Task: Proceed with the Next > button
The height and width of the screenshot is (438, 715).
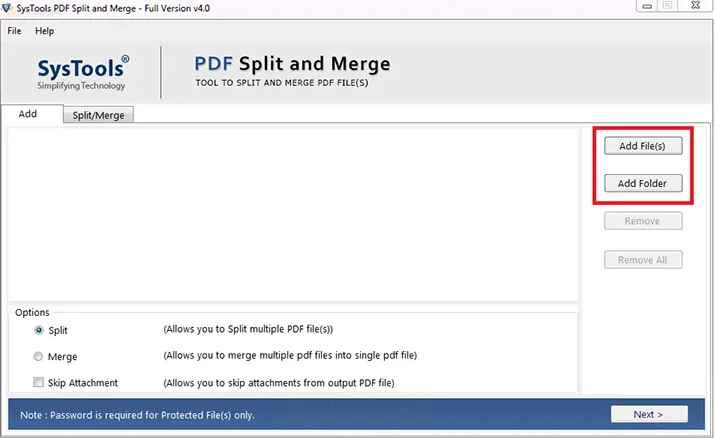Action: coord(649,414)
